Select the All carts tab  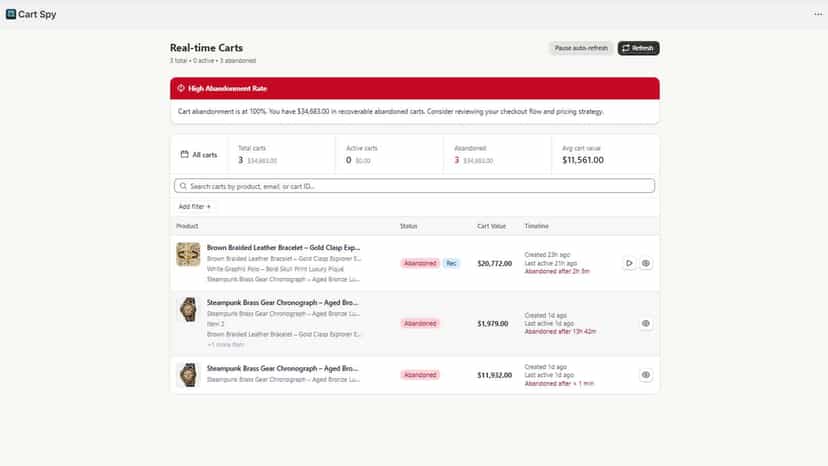click(x=199, y=155)
